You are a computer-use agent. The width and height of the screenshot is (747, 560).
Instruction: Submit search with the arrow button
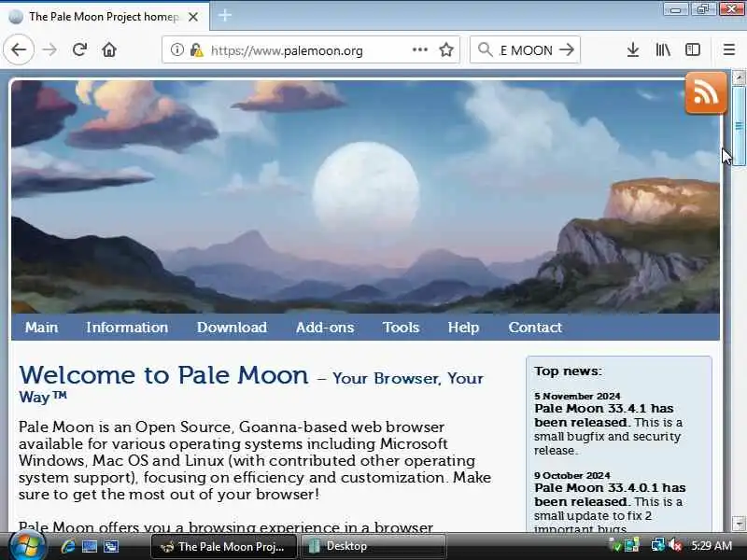pyautogui.click(x=567, y=49)
